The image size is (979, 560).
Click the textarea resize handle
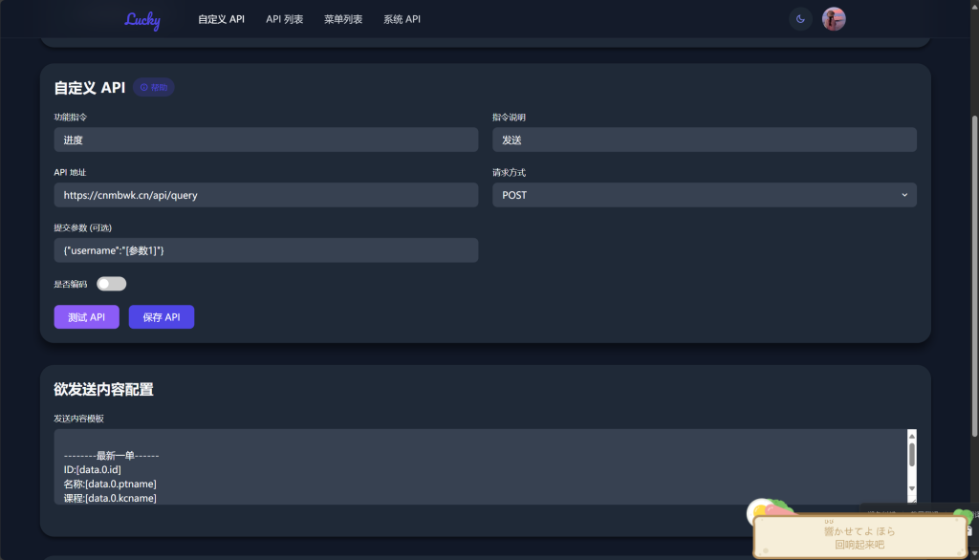(x=912, y=500)
